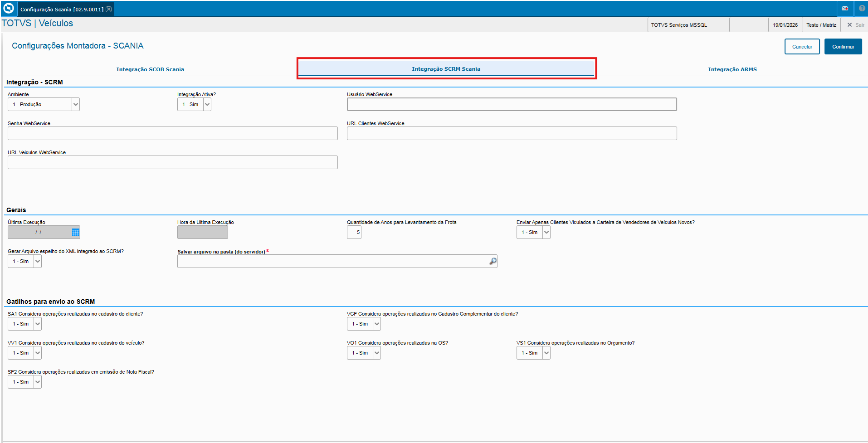Click Sair to exit the system

click(x=856, y=25)
